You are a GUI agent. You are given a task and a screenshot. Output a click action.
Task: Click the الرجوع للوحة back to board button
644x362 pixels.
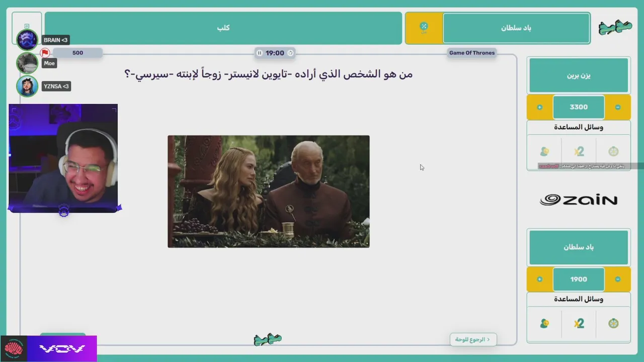(x=473, y=339)
